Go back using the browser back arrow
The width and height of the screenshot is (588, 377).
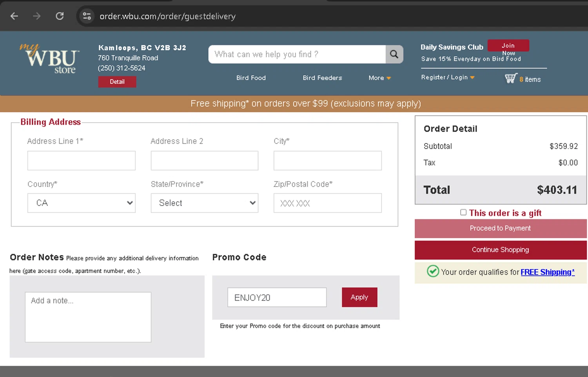(x=14, y=16)
